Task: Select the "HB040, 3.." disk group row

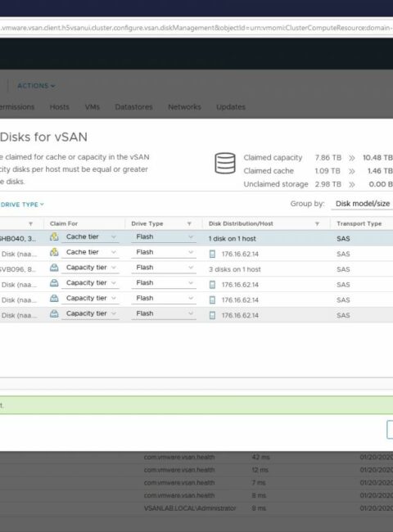Action: (x=196, y=238)
